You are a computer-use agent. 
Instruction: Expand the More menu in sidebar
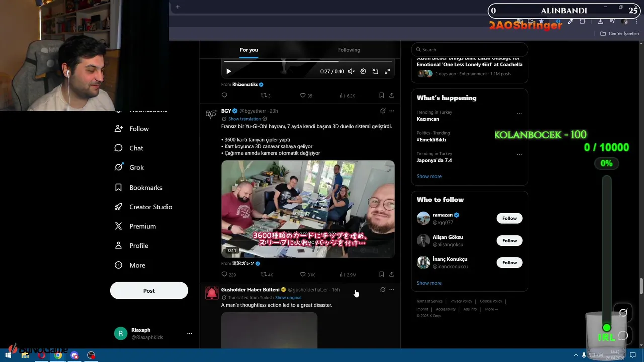pyautogui.click(x=130, y=265)
